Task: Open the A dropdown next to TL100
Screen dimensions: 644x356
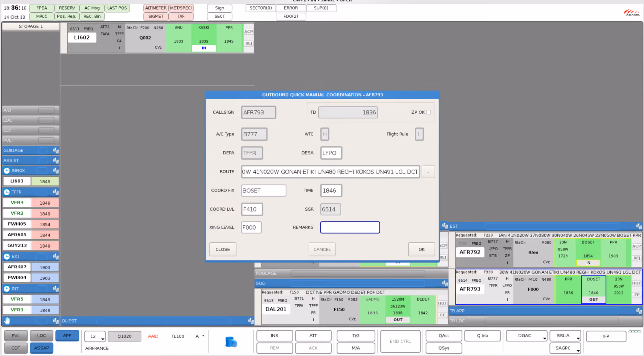Action: pos(200,336)
